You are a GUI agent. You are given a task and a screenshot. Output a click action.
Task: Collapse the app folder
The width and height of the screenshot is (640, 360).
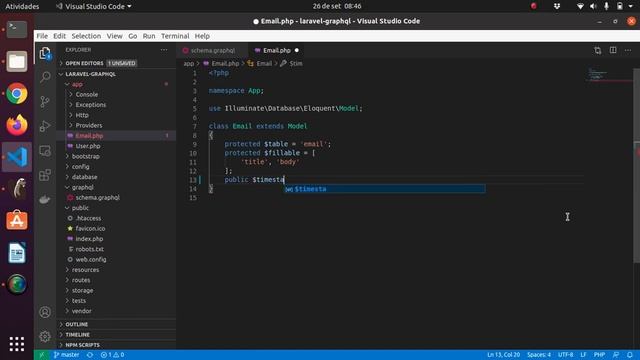(x=77, y=84)
